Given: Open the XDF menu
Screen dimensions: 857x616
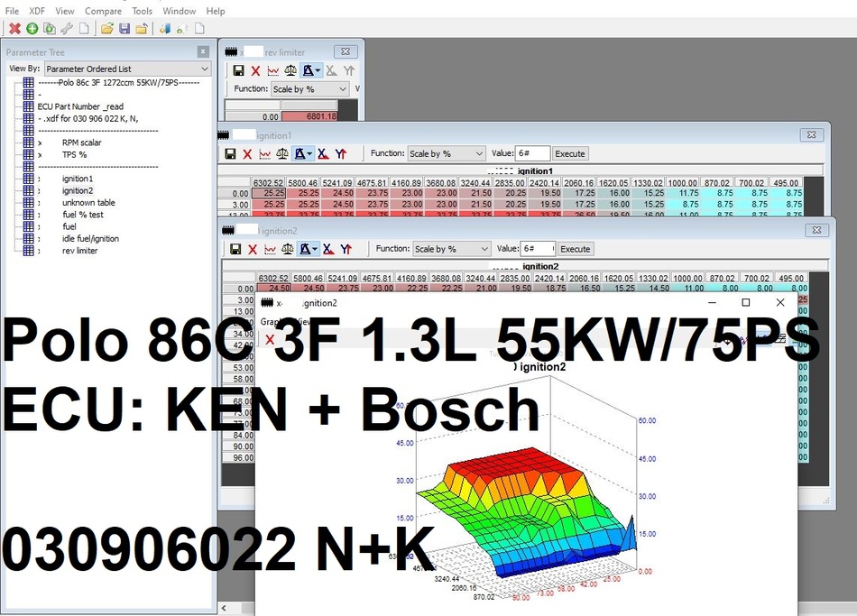Looking at the screenshot, I should click(37, 11).
